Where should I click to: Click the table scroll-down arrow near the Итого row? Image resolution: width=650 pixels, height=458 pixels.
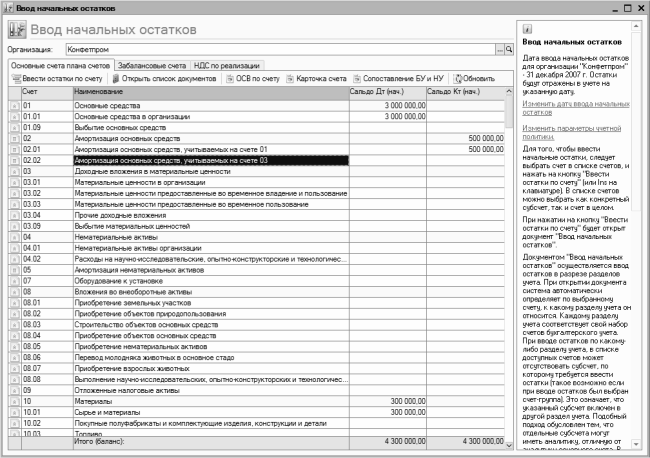[x=509, y=445]
